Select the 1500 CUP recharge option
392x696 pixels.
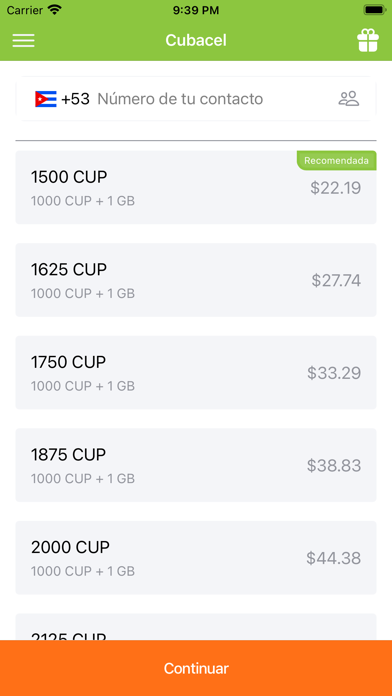point(196,187)
